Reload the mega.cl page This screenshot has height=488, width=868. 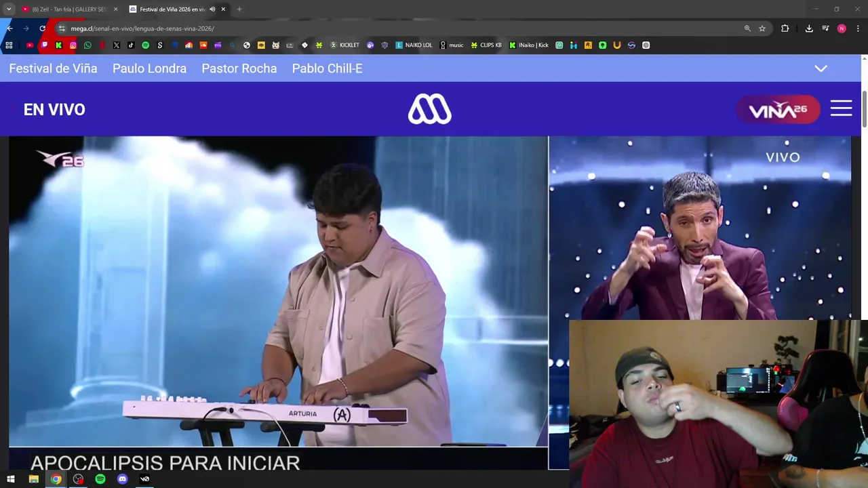point(42,28)
